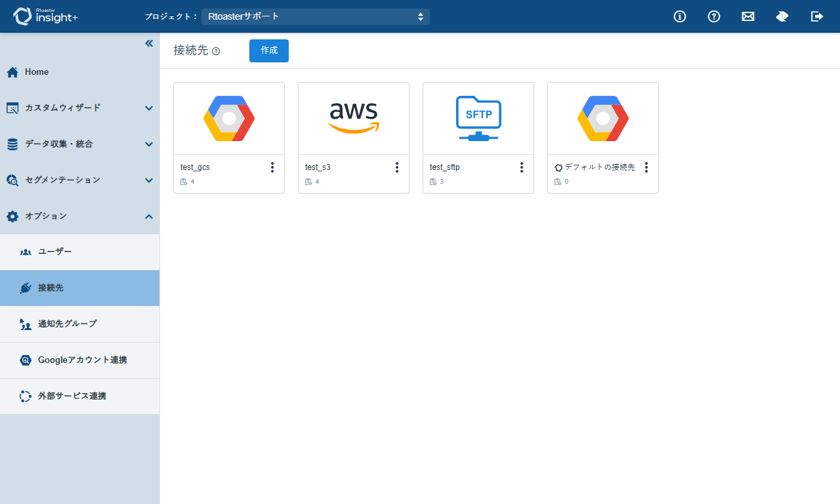The height and width of the screenshot is (504, 840).
Task: Click the usage count icon under test_s3
Action: point(308,182)
